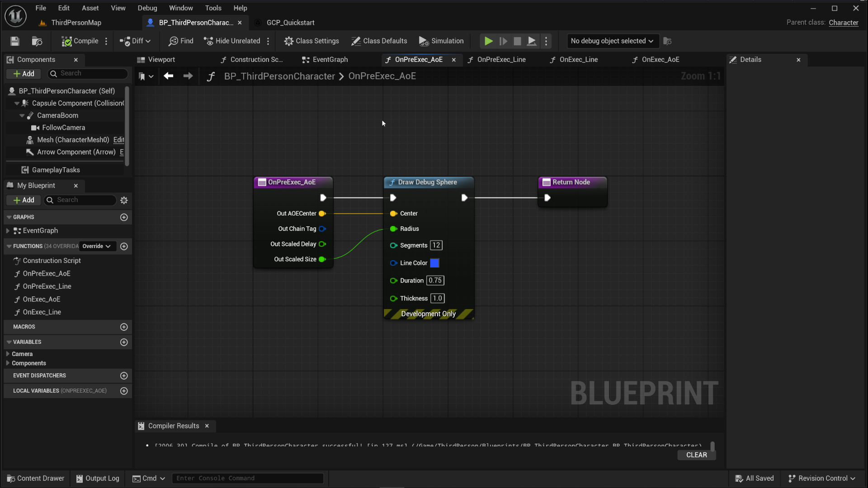Viewport: 868px width, 488px height.
Task: Toggle the Out Chain Tag output pin
Action: pyautogui.click(x=322, y=229)
